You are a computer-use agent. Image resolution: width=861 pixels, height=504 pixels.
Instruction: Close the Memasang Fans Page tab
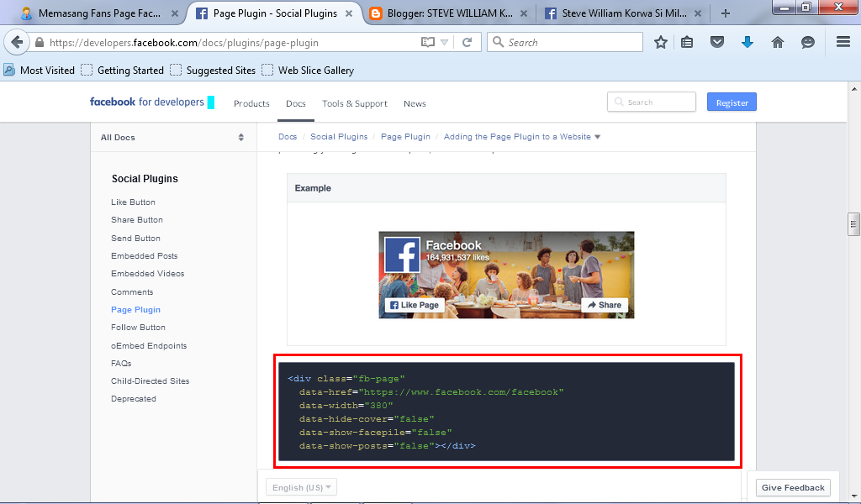pos(175,13)
